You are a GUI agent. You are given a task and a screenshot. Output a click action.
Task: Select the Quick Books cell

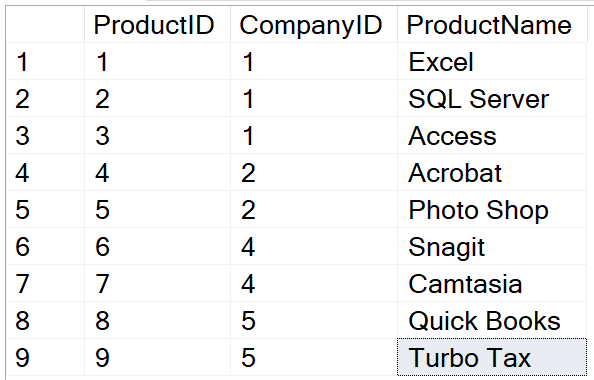(x=492, y=320)
